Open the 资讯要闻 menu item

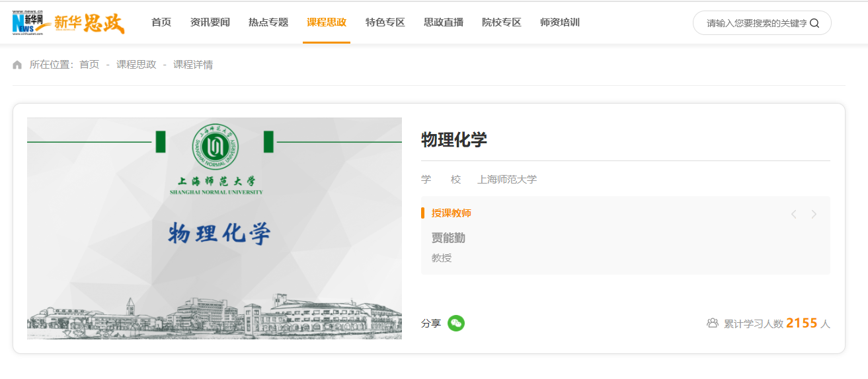pyautogui.click(x=210, y=22)
